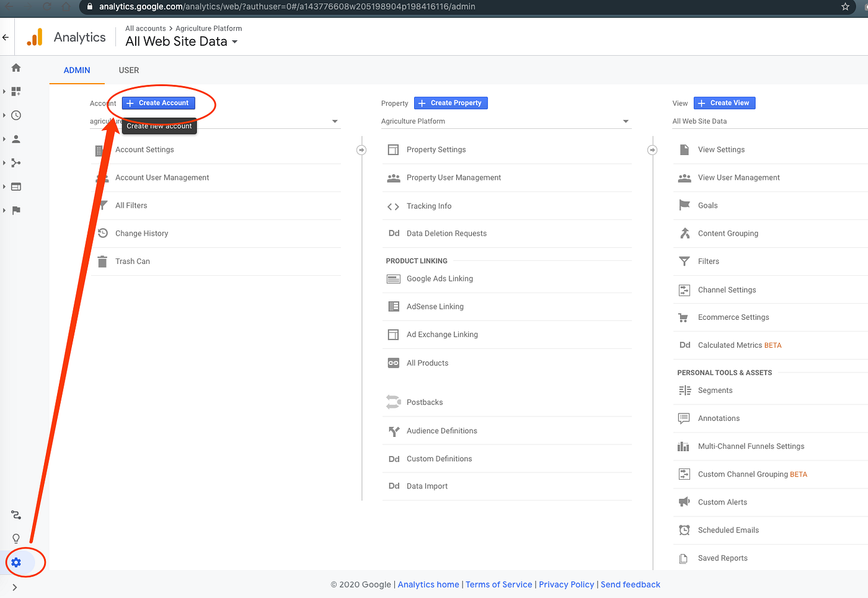Switch to the USER tab
Screen dimensions: 868x598
pos(129,70)
